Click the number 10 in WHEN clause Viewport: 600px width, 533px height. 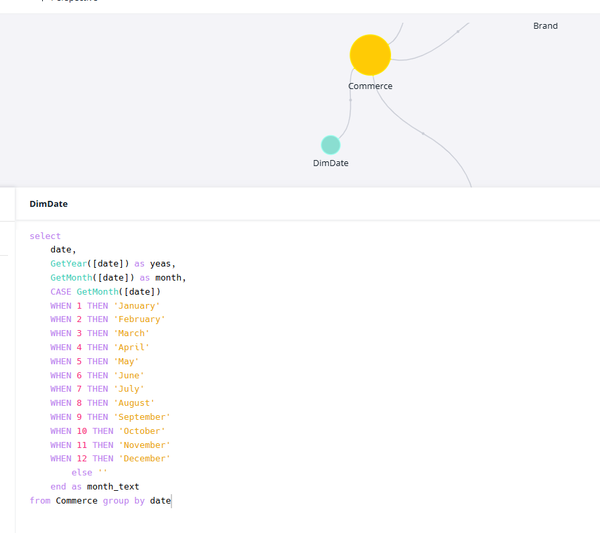(82, 431)
